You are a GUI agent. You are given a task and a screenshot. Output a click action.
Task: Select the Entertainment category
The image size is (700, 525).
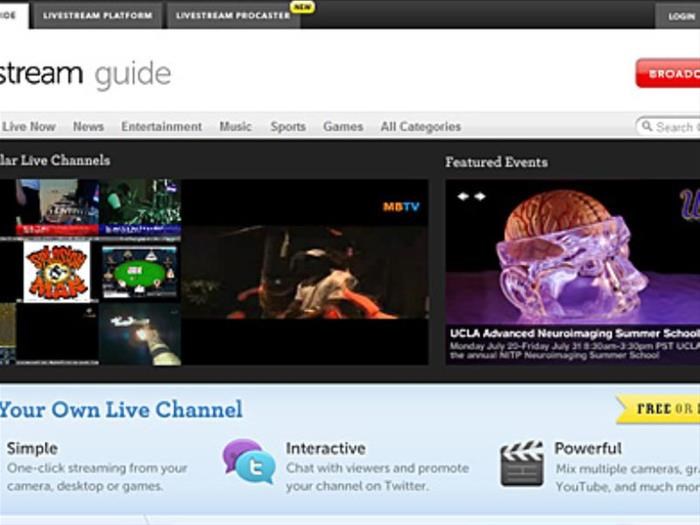(x=162, y=127)
